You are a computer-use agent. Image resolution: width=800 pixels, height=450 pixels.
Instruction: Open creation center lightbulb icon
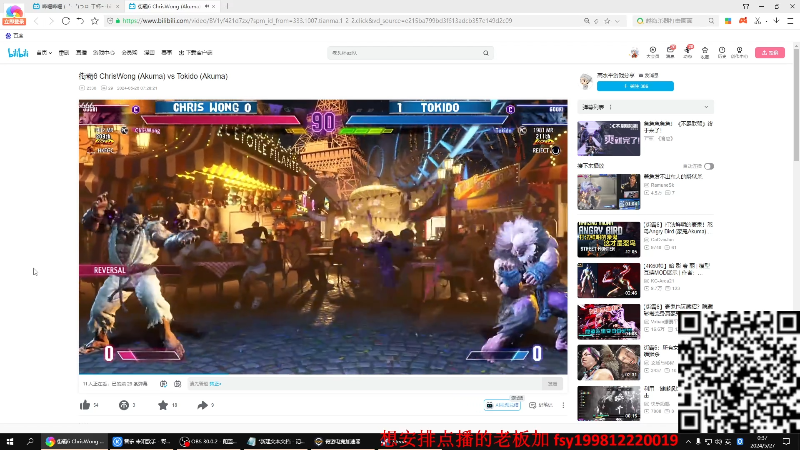[x=739, y=52]
